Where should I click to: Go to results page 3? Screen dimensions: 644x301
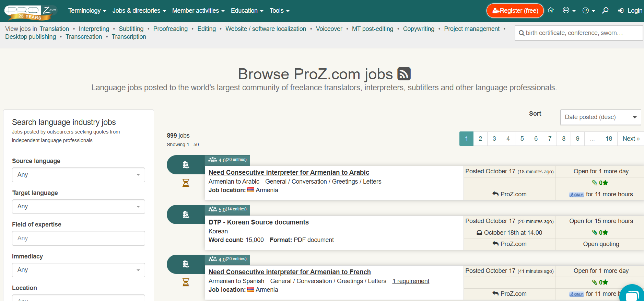point(494,139)
